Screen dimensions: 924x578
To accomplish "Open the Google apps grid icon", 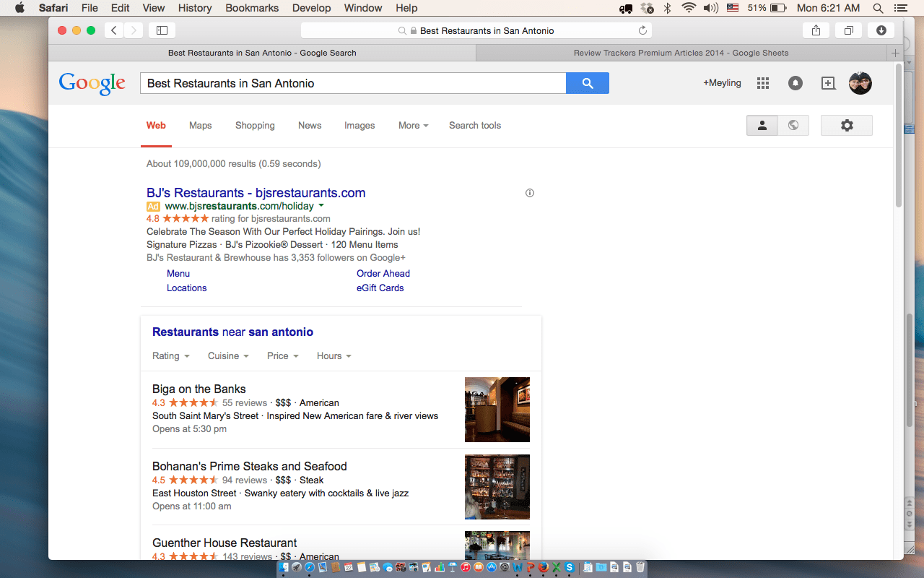I will pos(763,83).
